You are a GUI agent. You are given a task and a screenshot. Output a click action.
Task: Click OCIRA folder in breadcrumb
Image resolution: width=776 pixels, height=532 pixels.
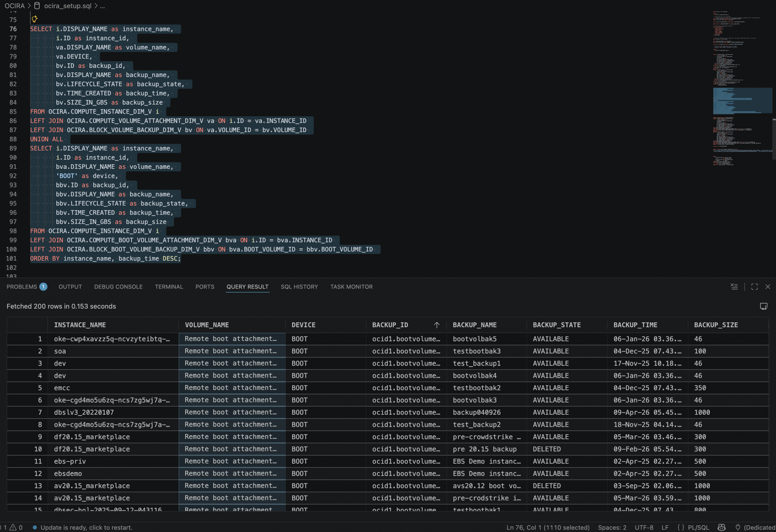(14, 6)
